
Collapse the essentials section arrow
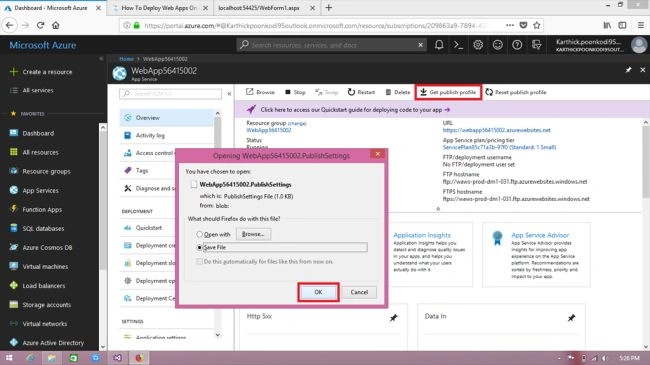(x=438, y=209)
